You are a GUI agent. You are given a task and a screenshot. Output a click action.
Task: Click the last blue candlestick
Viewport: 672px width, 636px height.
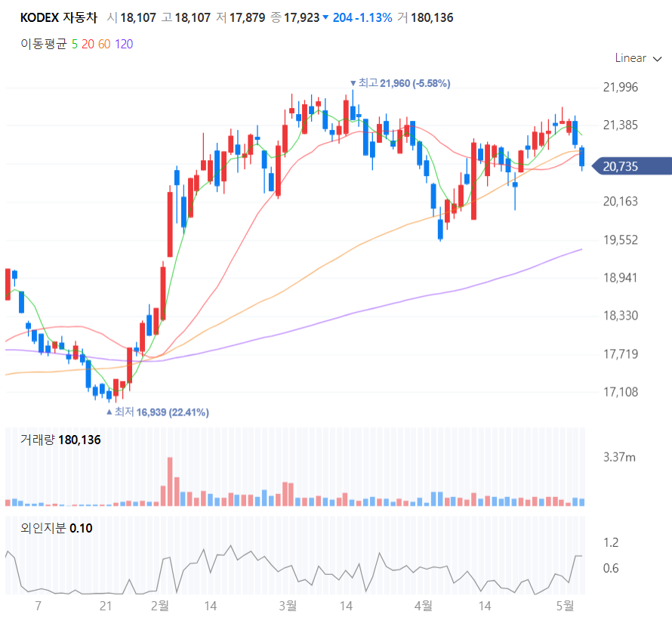(x=581, y=157)
